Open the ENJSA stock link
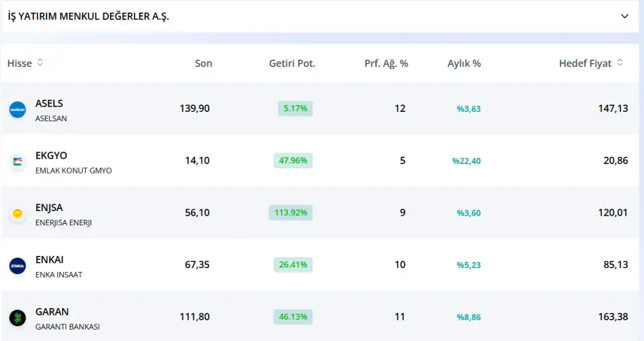This screenshot has width=644, height=341. (x=49, y=208)
